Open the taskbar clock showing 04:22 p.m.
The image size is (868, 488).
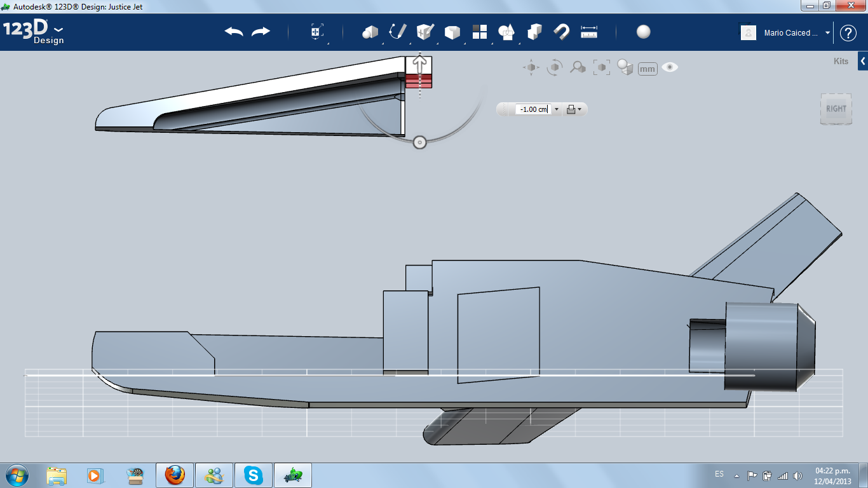point(832,475)
